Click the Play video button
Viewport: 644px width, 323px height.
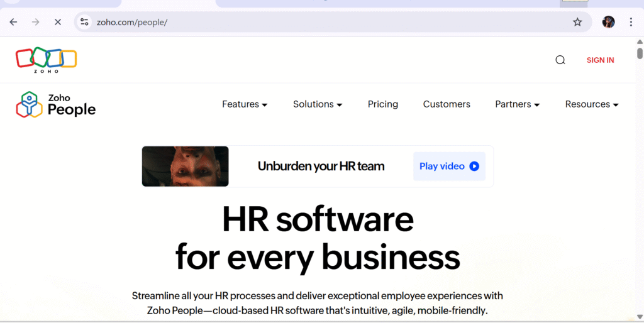click(449, 167)
